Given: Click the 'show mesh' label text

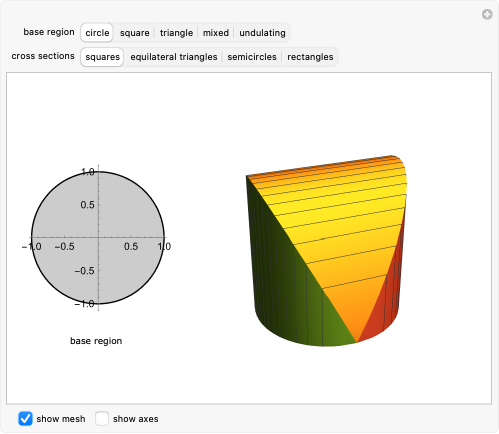Looking at the screenshot, I should pos(61,419).
